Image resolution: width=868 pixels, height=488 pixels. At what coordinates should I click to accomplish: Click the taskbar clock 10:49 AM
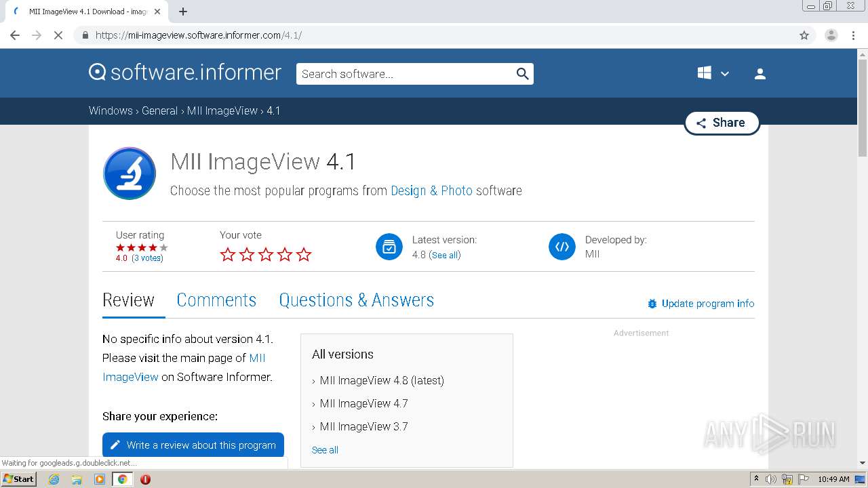pos(833,479)
